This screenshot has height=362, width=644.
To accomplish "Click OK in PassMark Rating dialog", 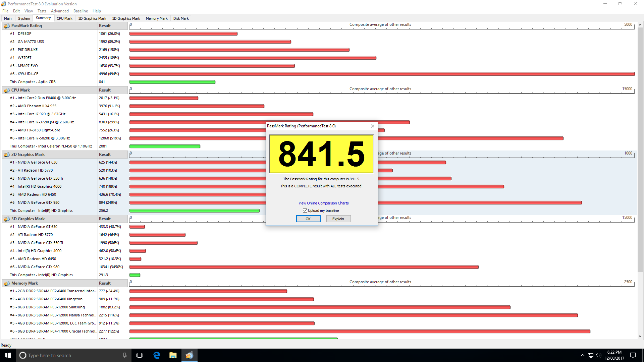I will pyautogui.click(x=308, y=219).
